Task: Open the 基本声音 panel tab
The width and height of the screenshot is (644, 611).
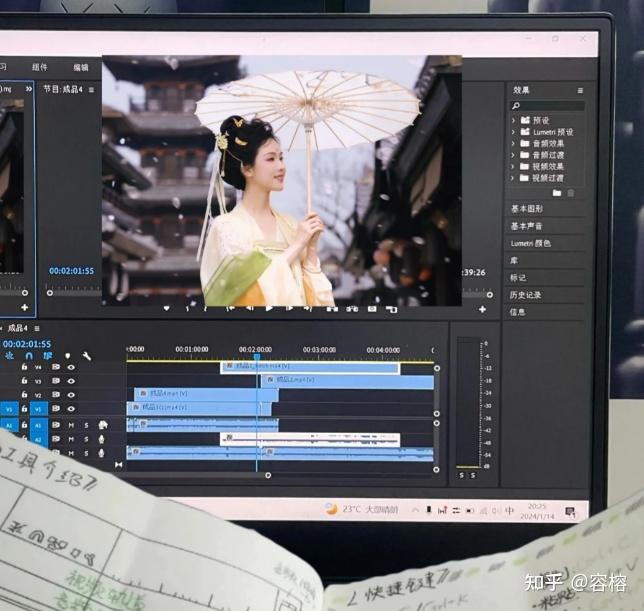Action: (x=527, y=226)
